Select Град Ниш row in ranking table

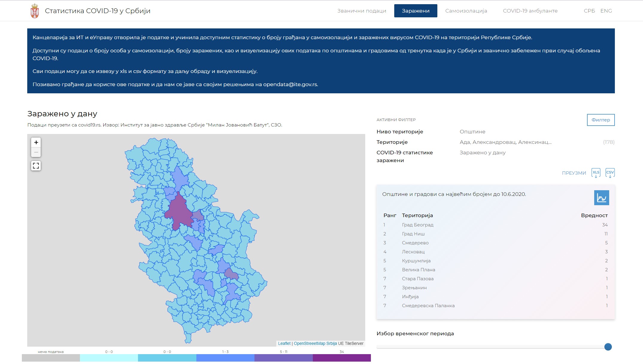point(413,234)
